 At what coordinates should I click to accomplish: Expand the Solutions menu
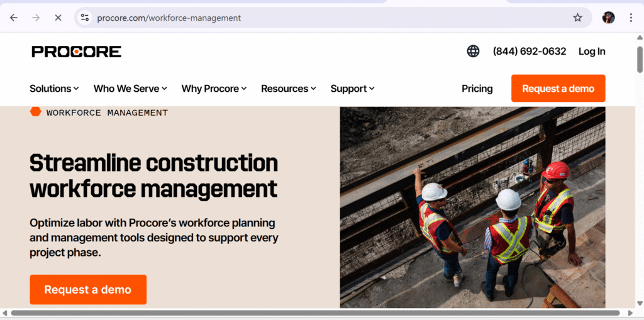54,89
